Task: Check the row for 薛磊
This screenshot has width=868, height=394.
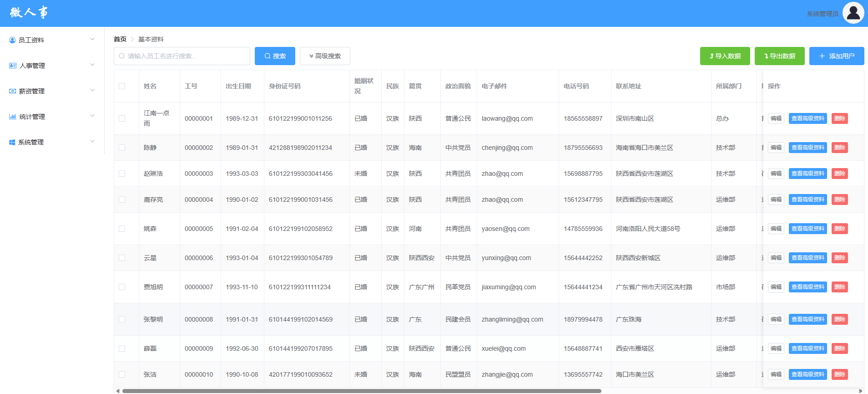Action: (122, 348)
